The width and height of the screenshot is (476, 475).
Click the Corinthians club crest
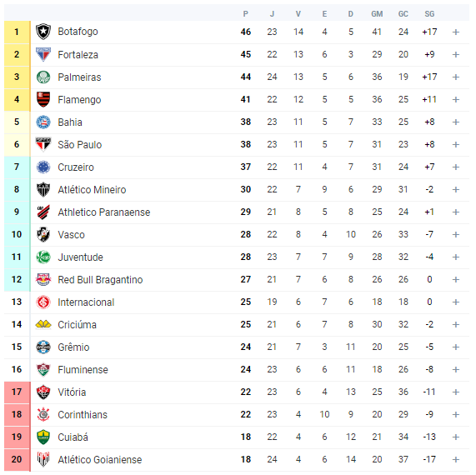click(x=43, y=414)
